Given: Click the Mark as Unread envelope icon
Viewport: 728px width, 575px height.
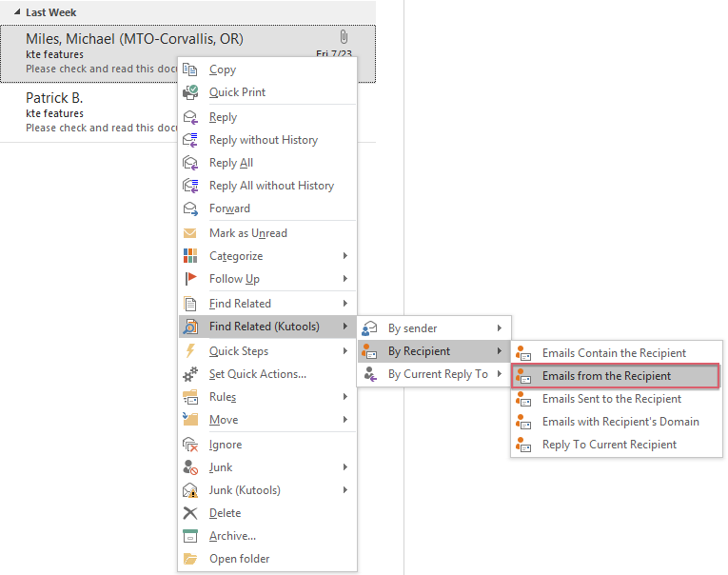Looking at the screenshot, I should pyautogui.click(x=190, y=233).
